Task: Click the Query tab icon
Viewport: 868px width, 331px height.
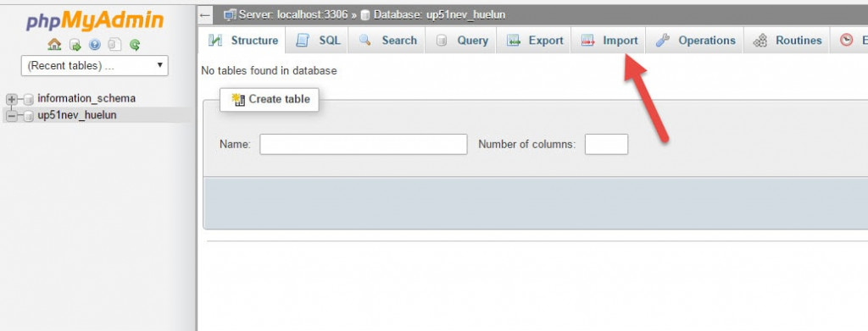Action: coord(441,41)
